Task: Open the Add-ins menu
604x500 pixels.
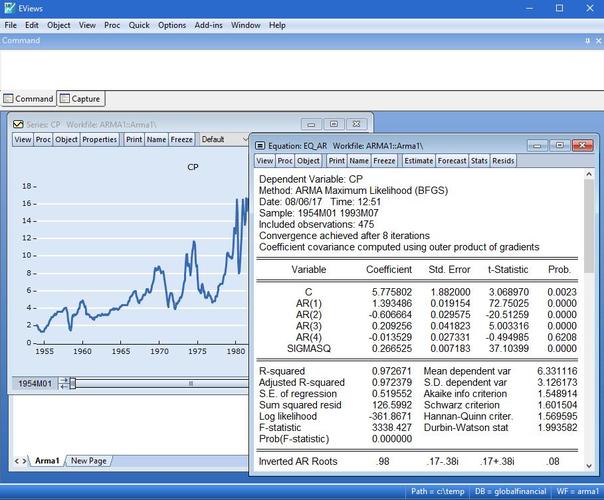Action: click(208, 24)
